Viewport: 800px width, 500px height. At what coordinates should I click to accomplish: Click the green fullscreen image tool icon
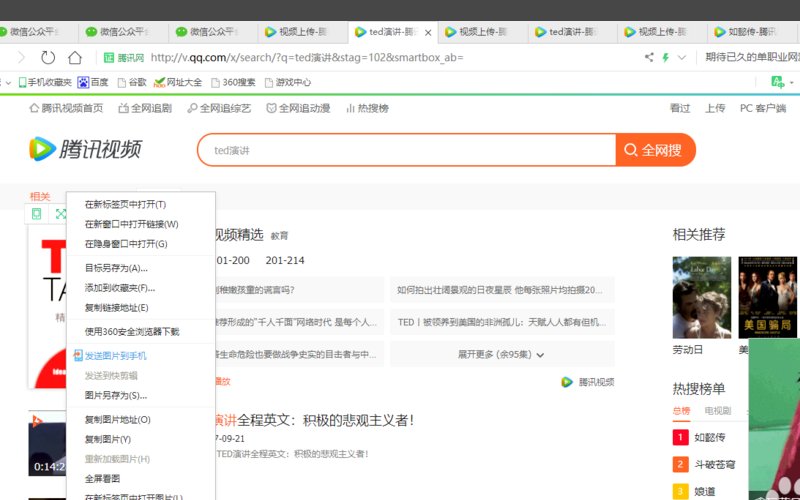(x=60, y=214)
